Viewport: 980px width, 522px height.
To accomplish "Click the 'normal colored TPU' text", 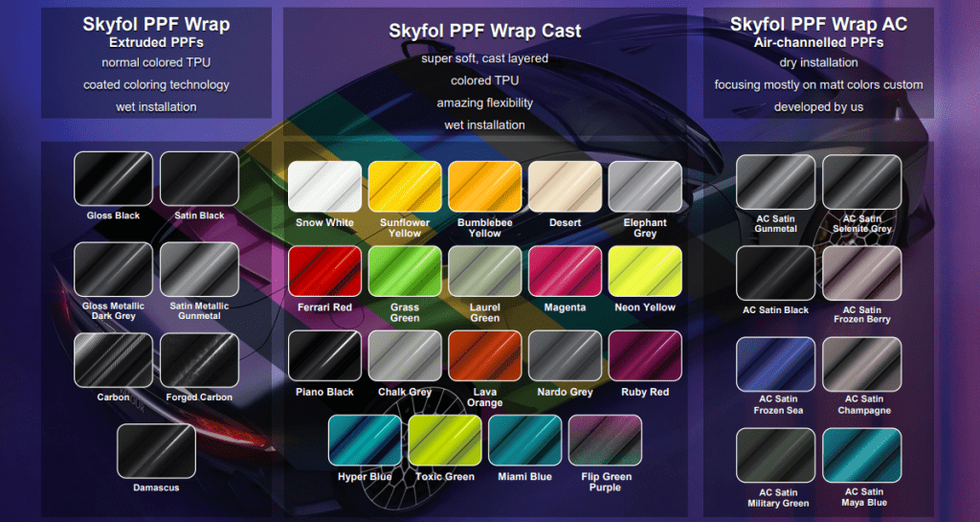I will click(156, 62).
